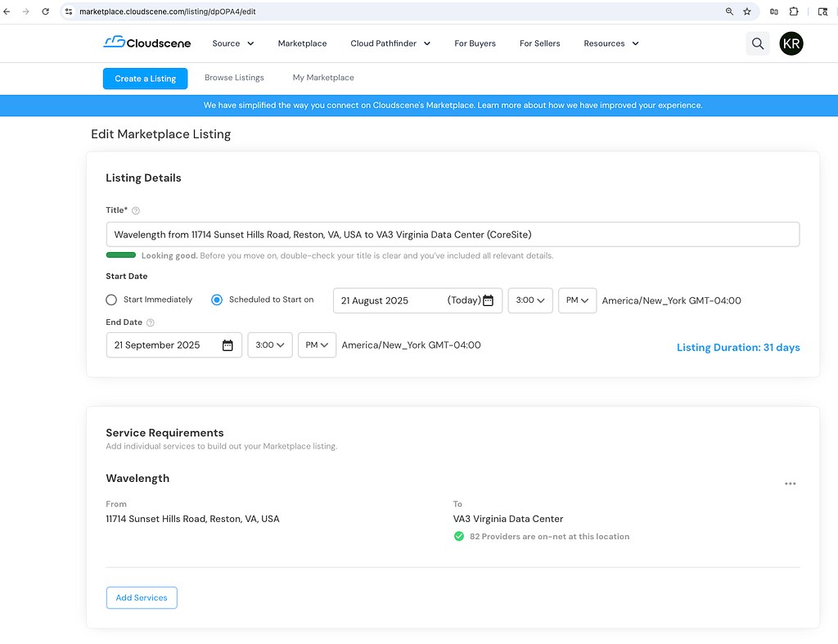Open end date PM dropdown
Viewport: 838px width, 644px height.
pos(317,345)
